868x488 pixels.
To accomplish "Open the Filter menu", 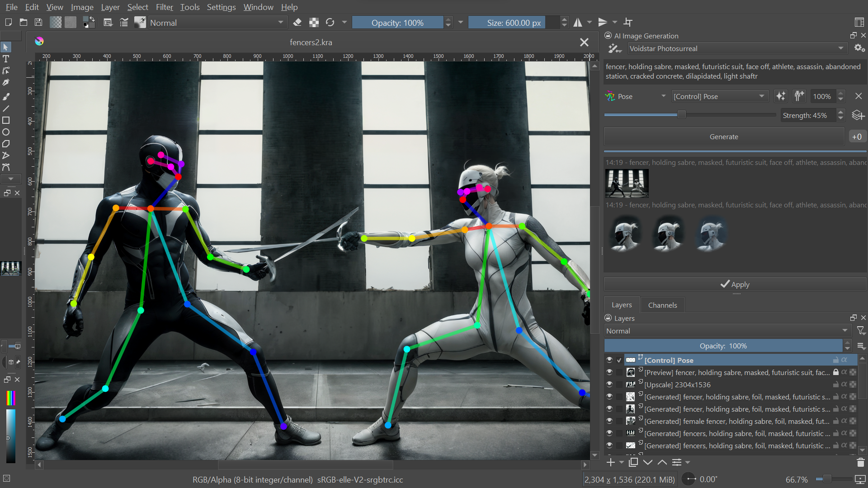I will [164, 7].
